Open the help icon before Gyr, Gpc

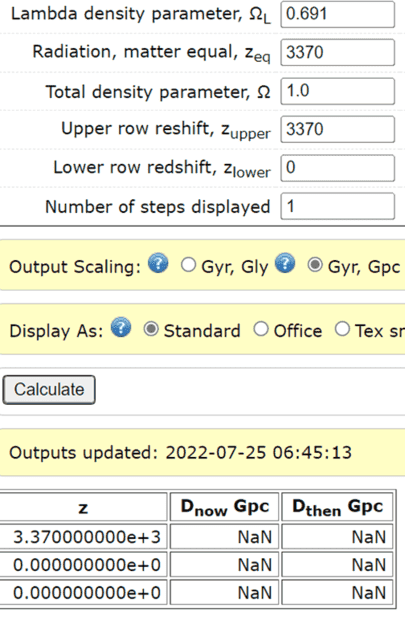285,264
